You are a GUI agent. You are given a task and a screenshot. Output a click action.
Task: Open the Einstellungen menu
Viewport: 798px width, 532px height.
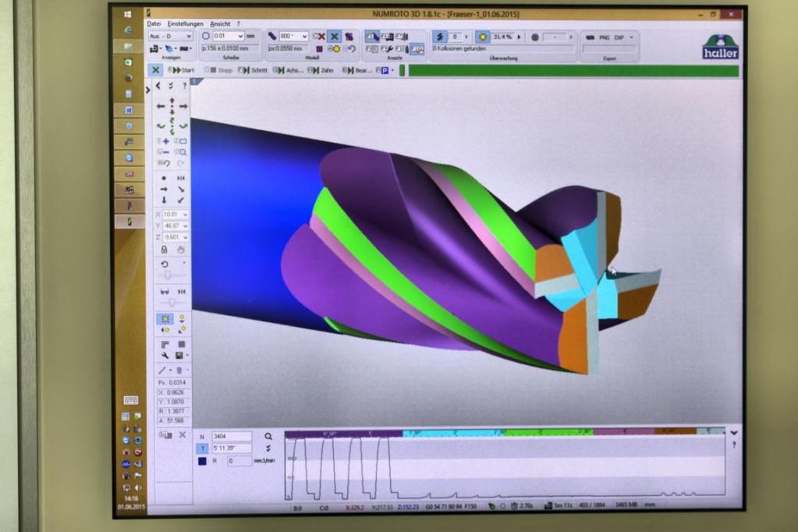coord(185,24)
